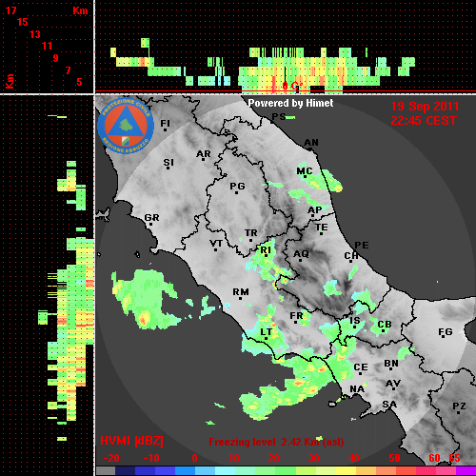Image resolution: width=476 pixels, height=476 pixels.
Task: Click the TE city label
Action: click(x=322, y=228)
